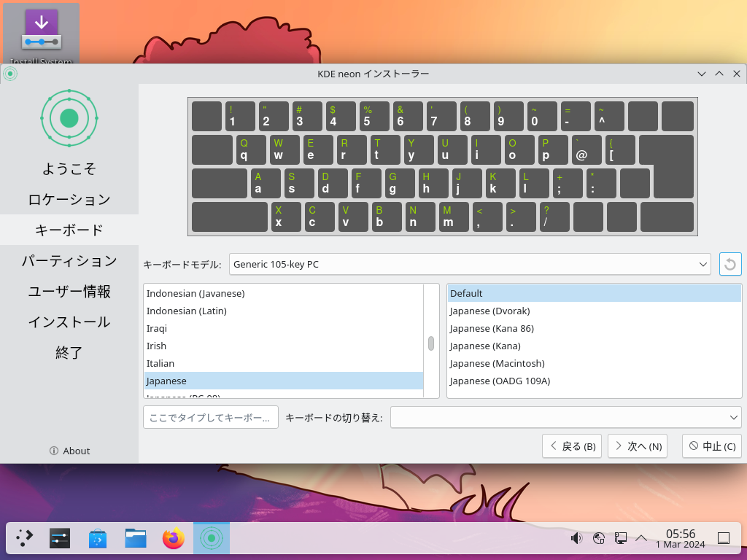Expand the hidden system tray icons
This screenshot has width=747, height=560.
coord(641,538)
